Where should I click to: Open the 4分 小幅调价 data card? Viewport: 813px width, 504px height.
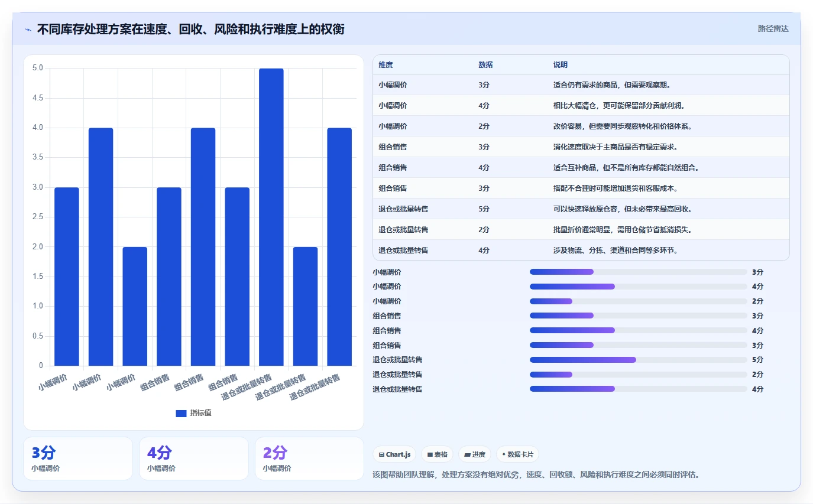[194, 459]
